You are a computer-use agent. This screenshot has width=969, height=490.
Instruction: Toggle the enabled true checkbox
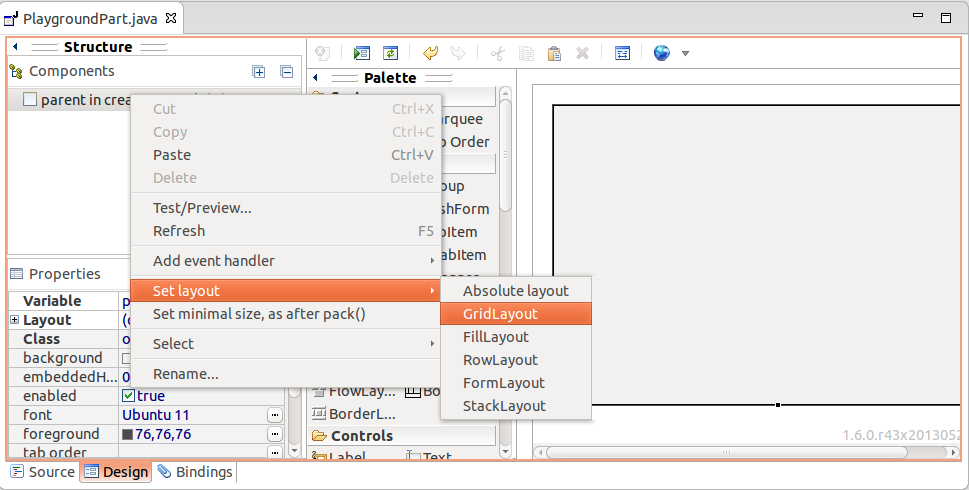(129, 395)
